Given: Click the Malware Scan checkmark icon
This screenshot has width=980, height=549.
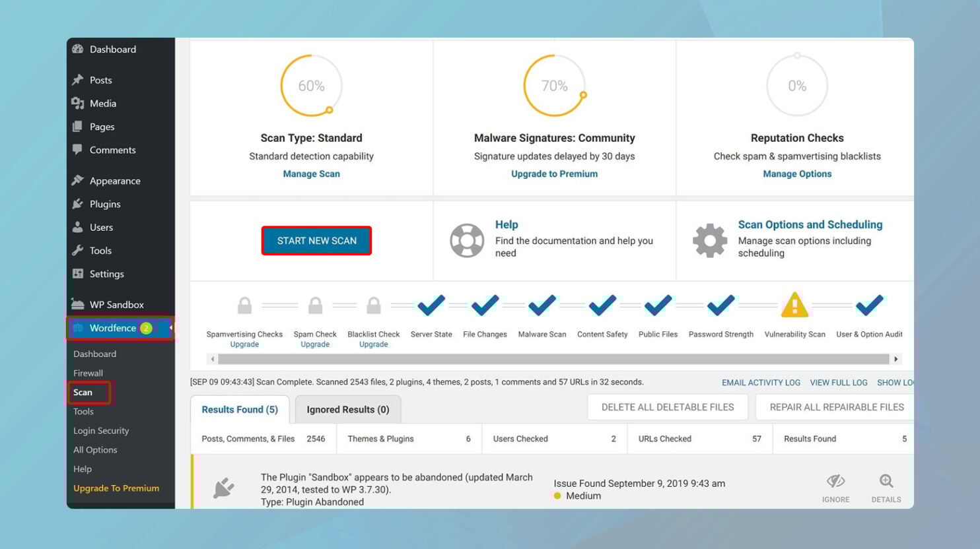Looking at the screenshot, I should (x=542, y=306).
